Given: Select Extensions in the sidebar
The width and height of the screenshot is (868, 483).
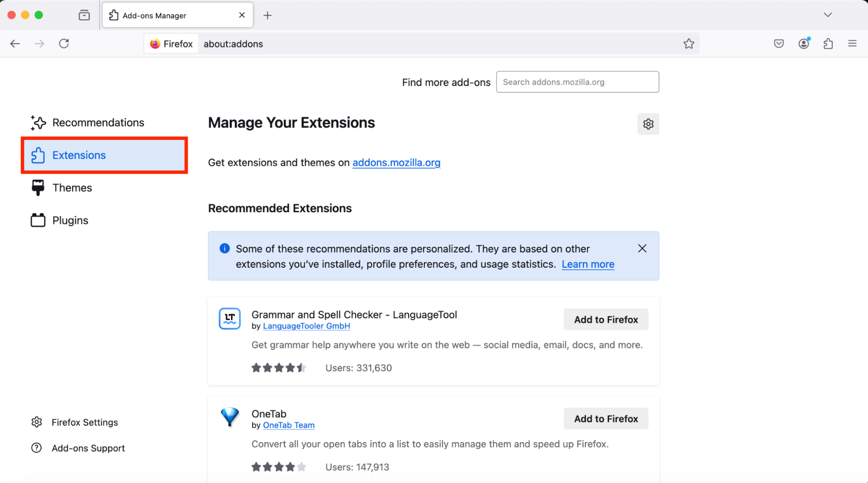Looking at the screenshot, I should (x=104, y=155).
